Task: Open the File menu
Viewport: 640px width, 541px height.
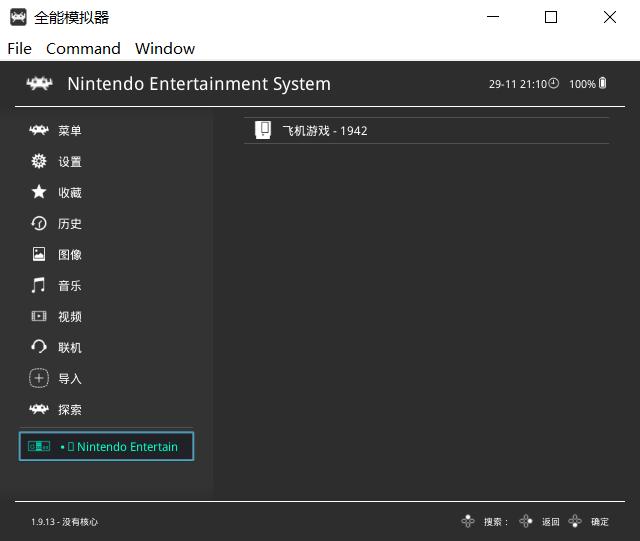Action: (x=19, y=49)
